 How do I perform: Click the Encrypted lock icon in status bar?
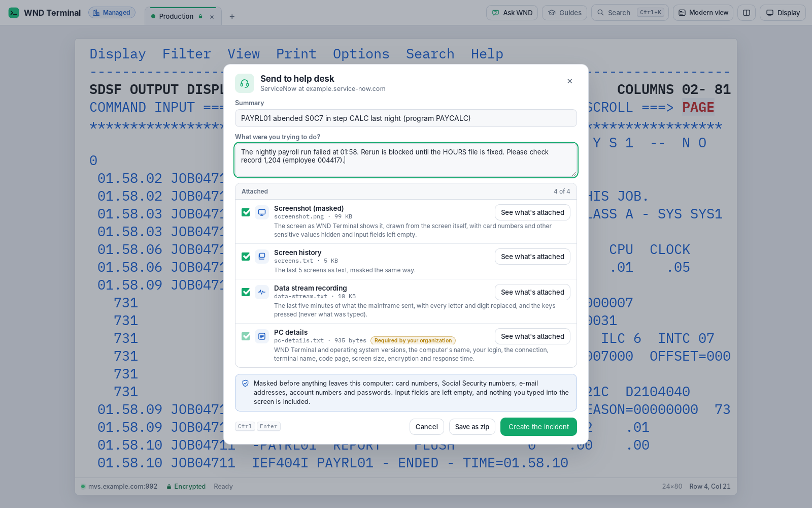[x=169, y=487]
